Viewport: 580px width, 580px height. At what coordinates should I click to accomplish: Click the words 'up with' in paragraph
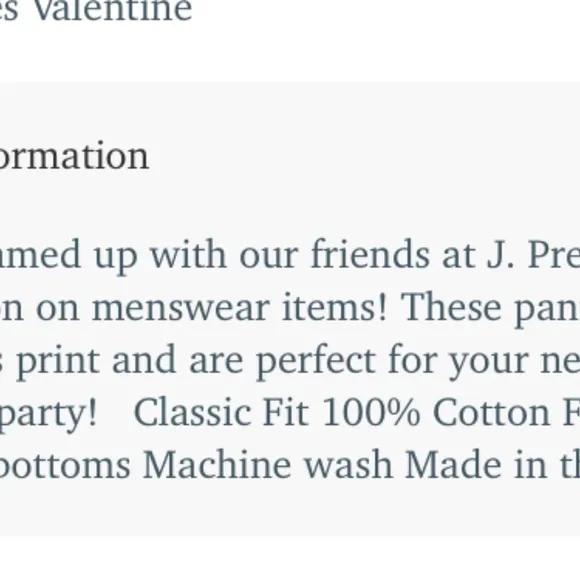tap(160, 255)
